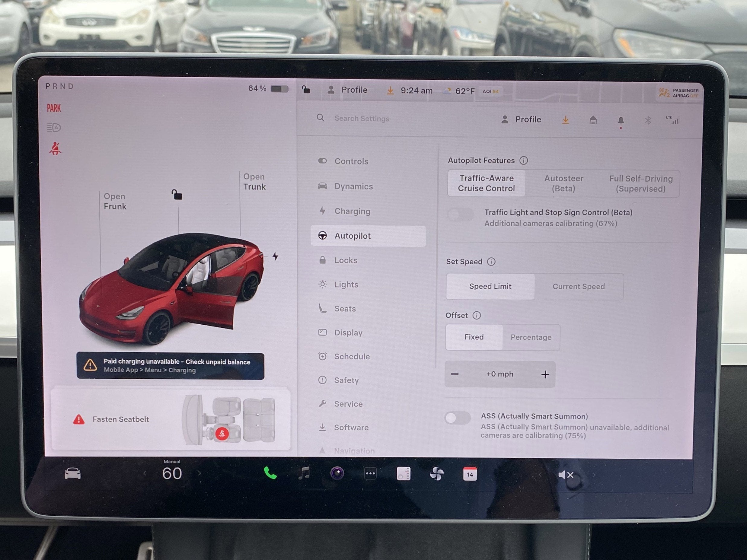Toggle Traffic Light and Stop Sign Control
Screen dimensions: 747x560
coord(461,214)
